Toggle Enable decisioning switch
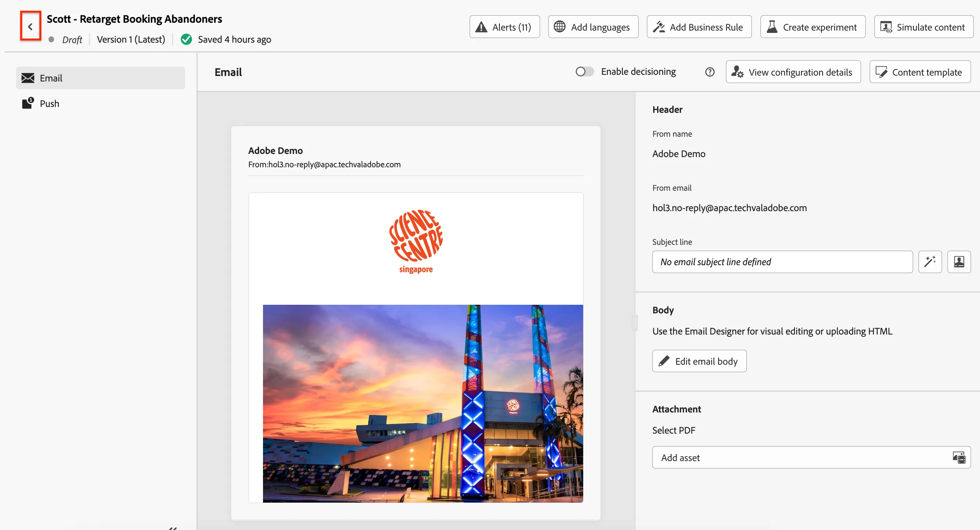This screenshot has width=980, height=530. 584,72
